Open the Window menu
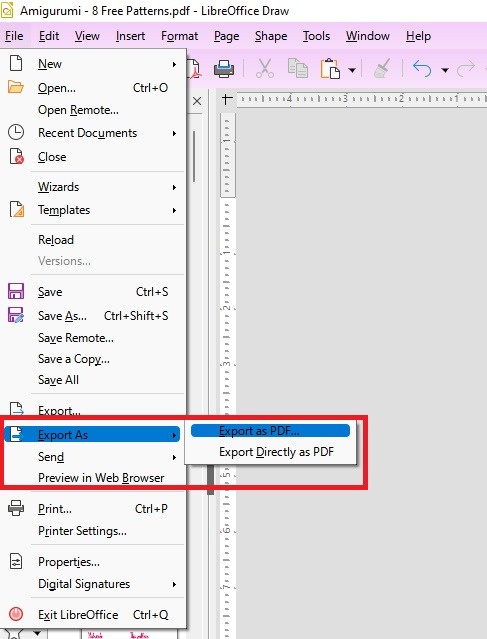The image size is (487, 639). click(368, 36)
